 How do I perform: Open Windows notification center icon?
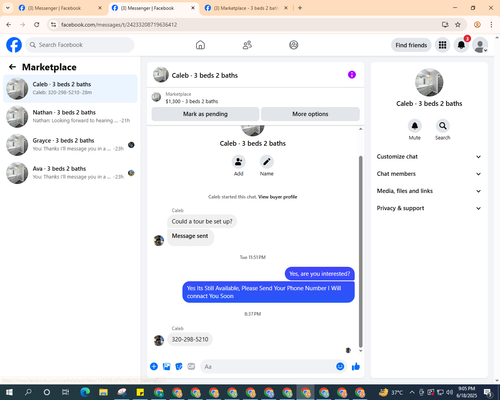(488, 392)
